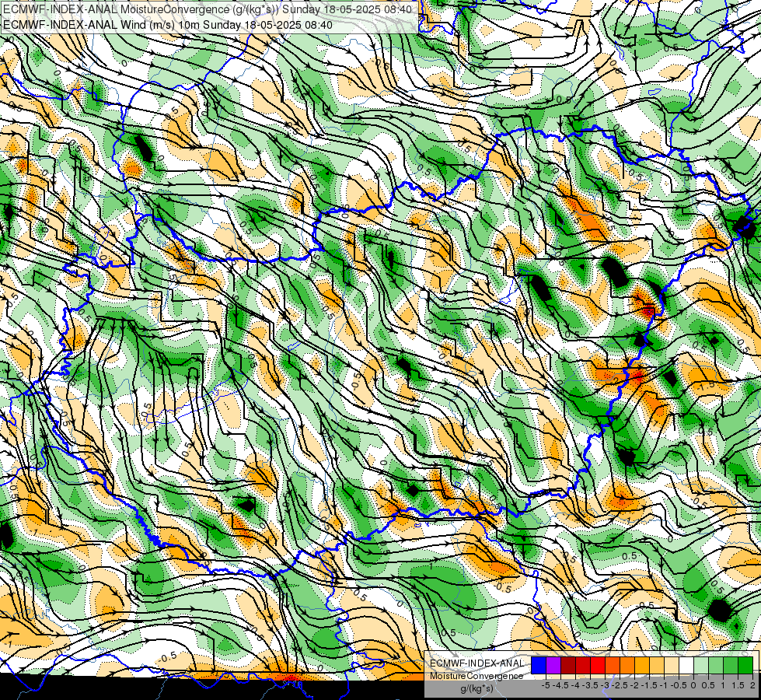Screen dimensions: 761x700
Task: Click the legend text MoistureConvergence
Action: [476, 676]
